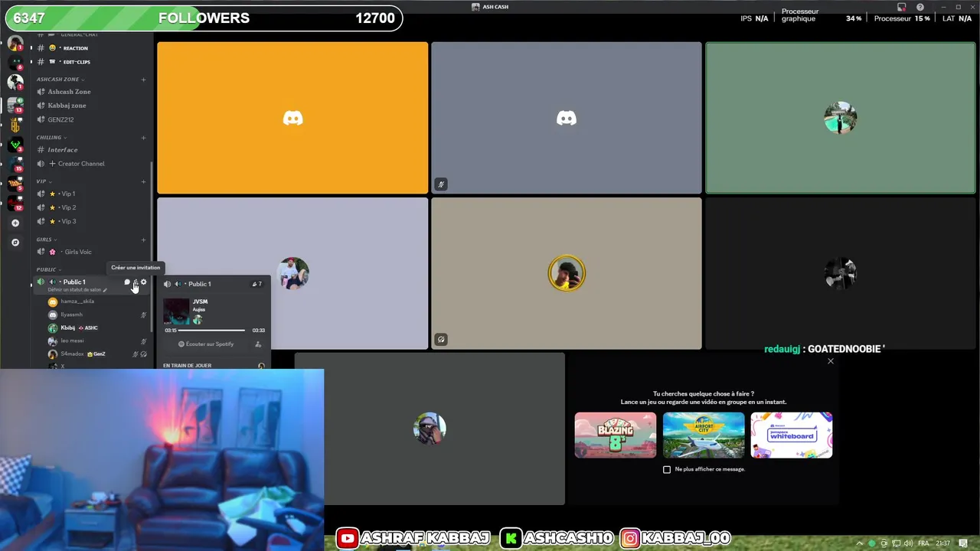
Task: Click the green speaking participant tile
Action: [840, 118]
